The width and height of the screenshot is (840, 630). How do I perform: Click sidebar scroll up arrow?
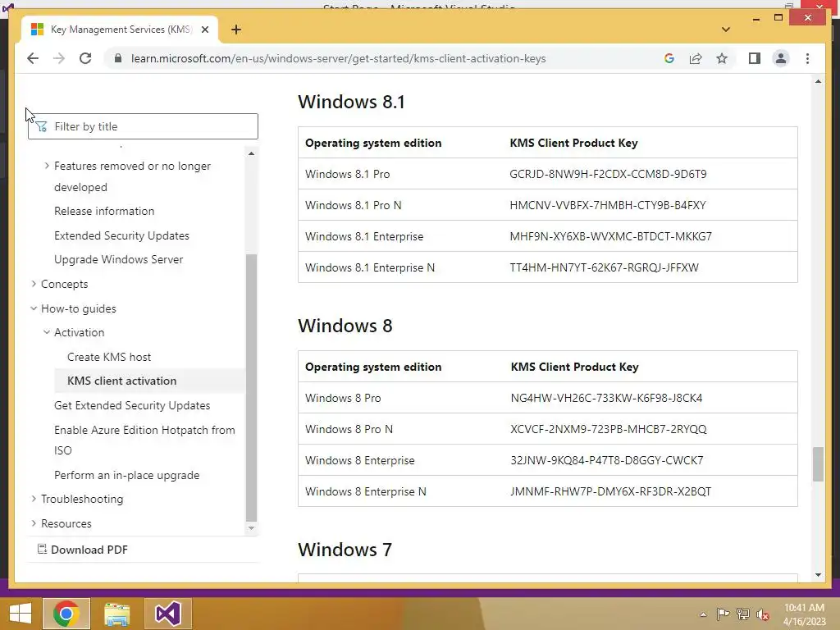click(251, 153)
